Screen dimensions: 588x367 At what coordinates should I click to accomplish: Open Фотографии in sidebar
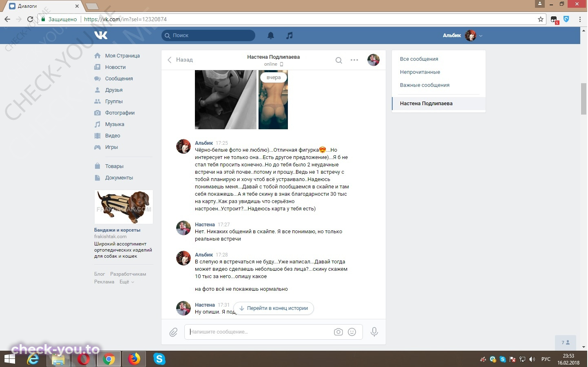120,113
